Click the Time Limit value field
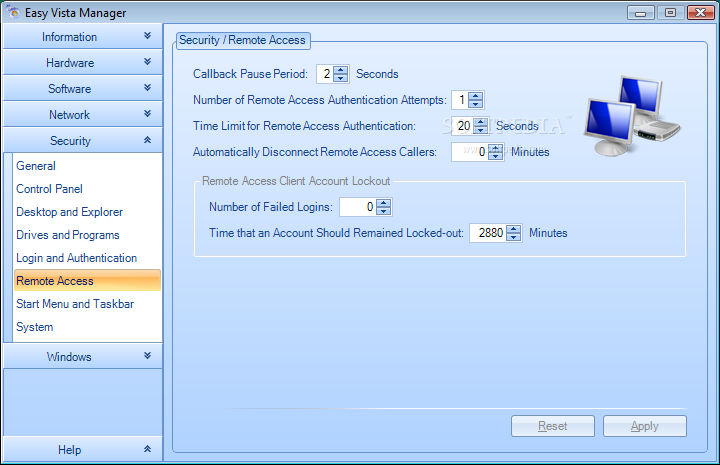 [x=462, y=126]
